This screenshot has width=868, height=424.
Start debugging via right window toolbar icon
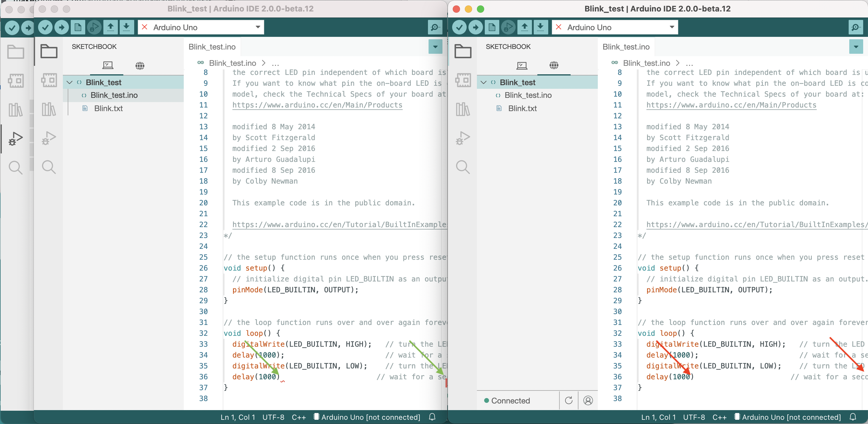[x=508, y=27]
